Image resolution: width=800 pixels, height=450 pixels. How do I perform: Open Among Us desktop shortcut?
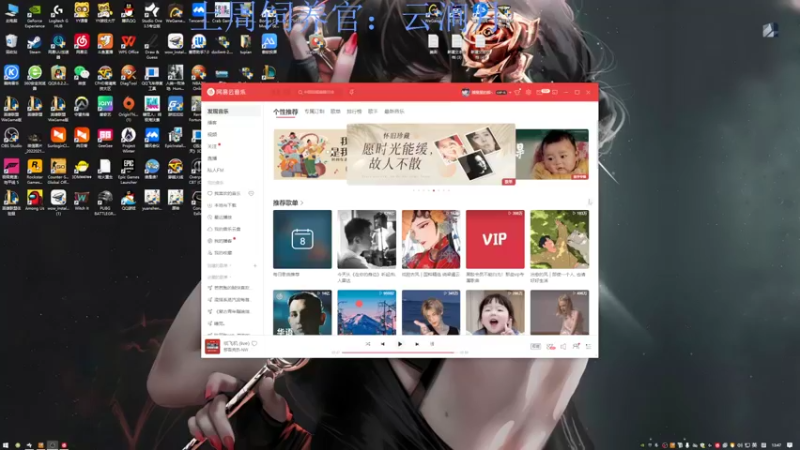(35, 201)
